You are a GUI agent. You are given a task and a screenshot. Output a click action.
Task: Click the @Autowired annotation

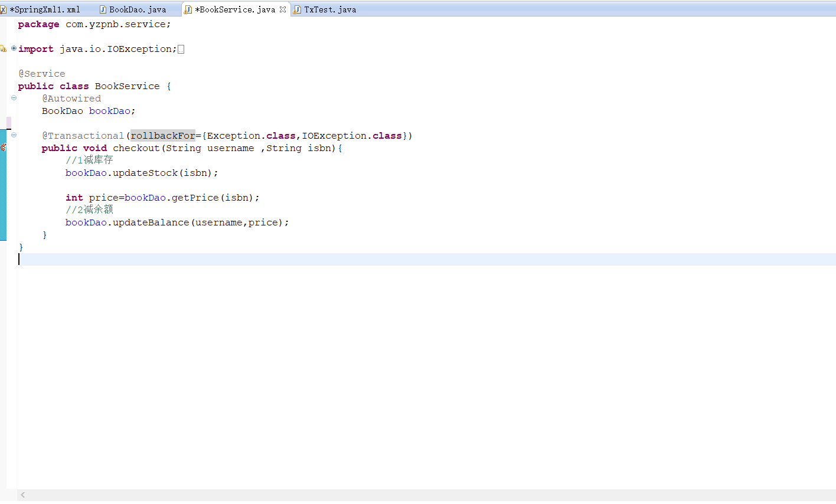pyautogui.click(x=71, y=99)
